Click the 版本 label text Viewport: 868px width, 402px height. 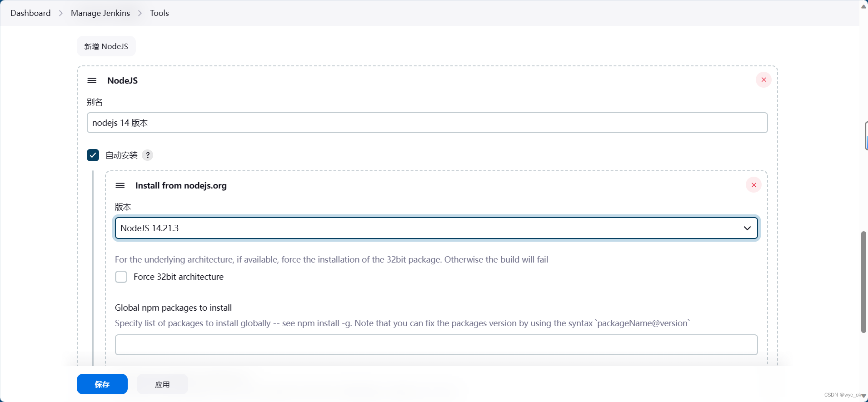(123, 207)
